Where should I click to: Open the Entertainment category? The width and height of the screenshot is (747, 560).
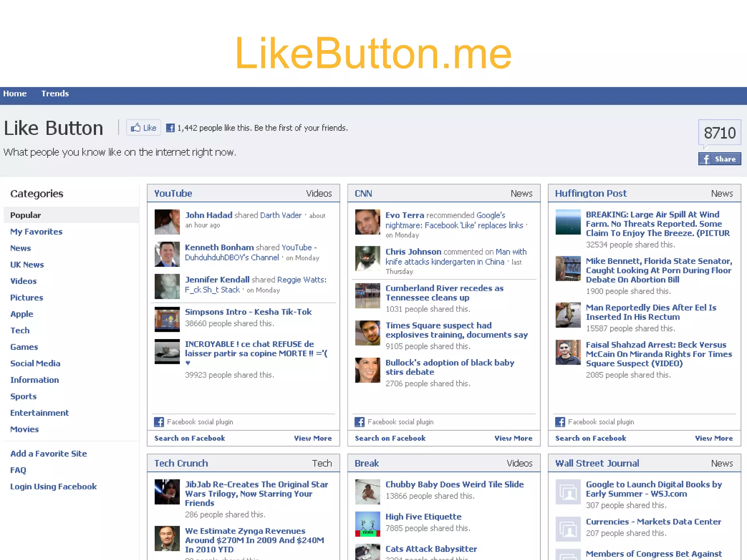click(39, 413)
